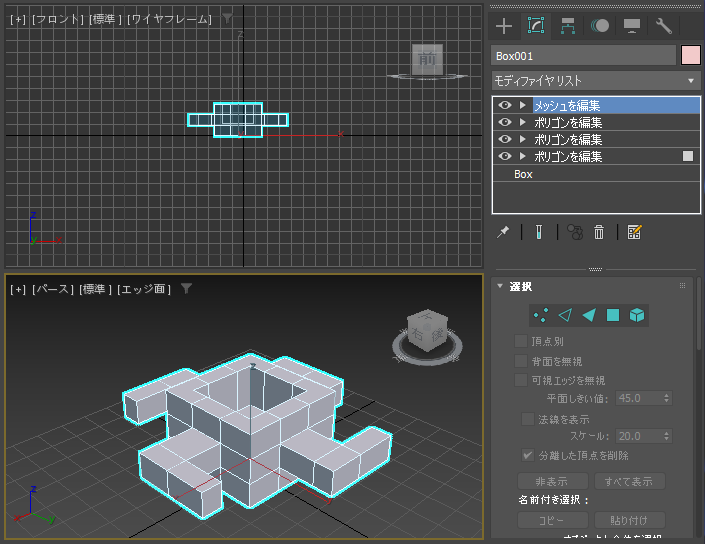Click the Pin Stack icon

tap(503, 232)
